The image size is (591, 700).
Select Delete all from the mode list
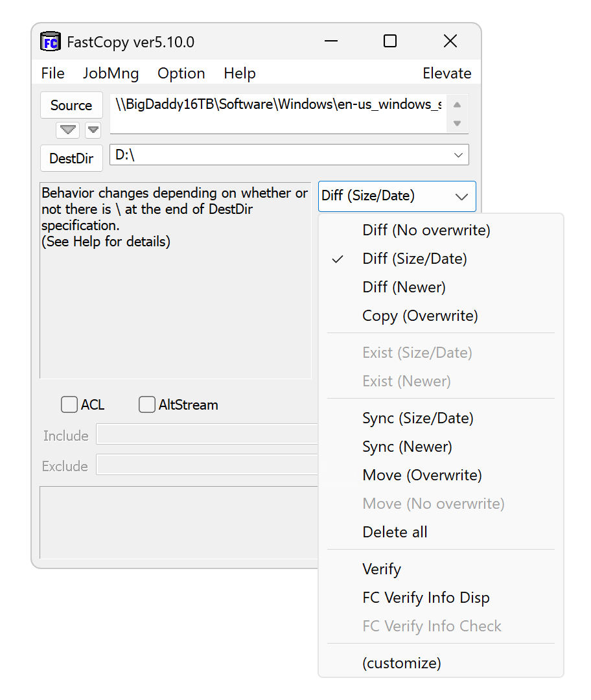pos(395,533)
